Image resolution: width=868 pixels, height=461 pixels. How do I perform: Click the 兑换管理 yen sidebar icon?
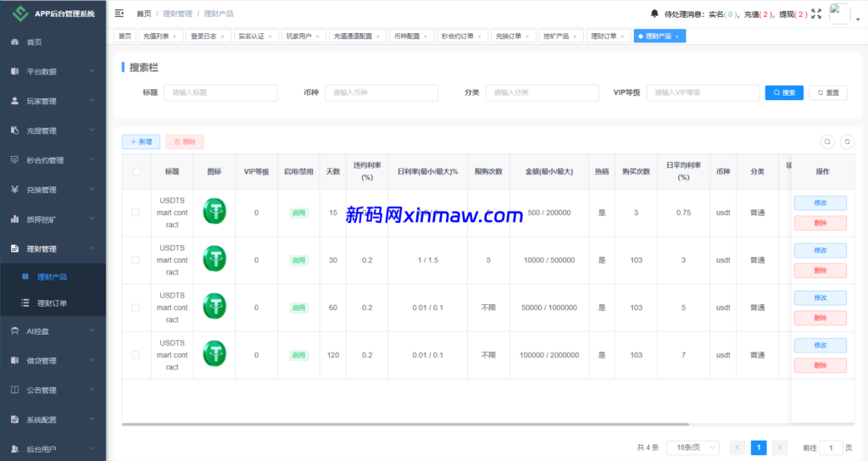click(x=15, y=189)
